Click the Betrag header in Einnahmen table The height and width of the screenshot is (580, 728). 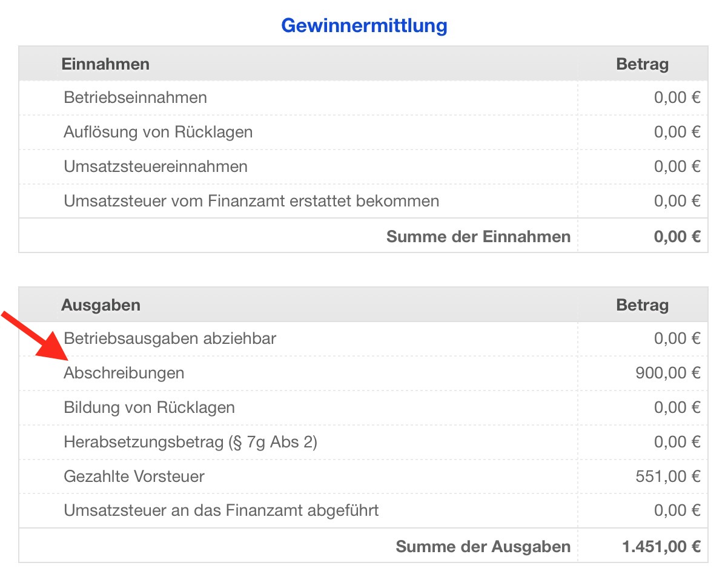pos(642,64)
